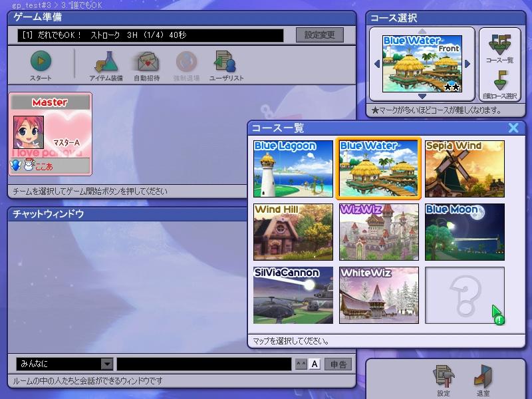
Task: Leave room with the 退室 icon
Action: [x=483, y=380]
